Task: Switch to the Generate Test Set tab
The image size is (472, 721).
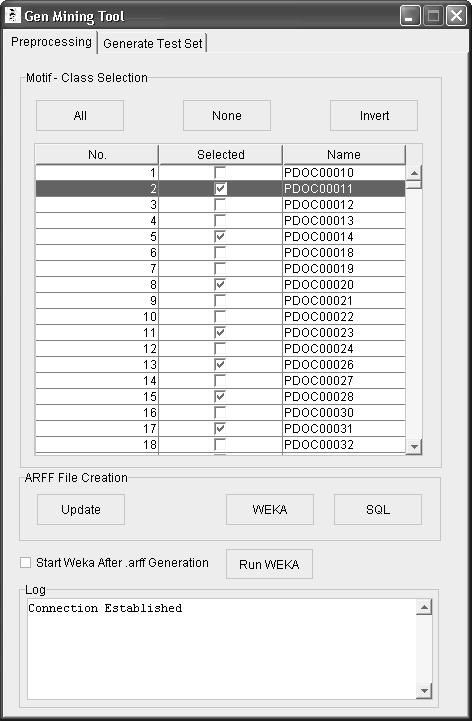Action: click(153, 43)
